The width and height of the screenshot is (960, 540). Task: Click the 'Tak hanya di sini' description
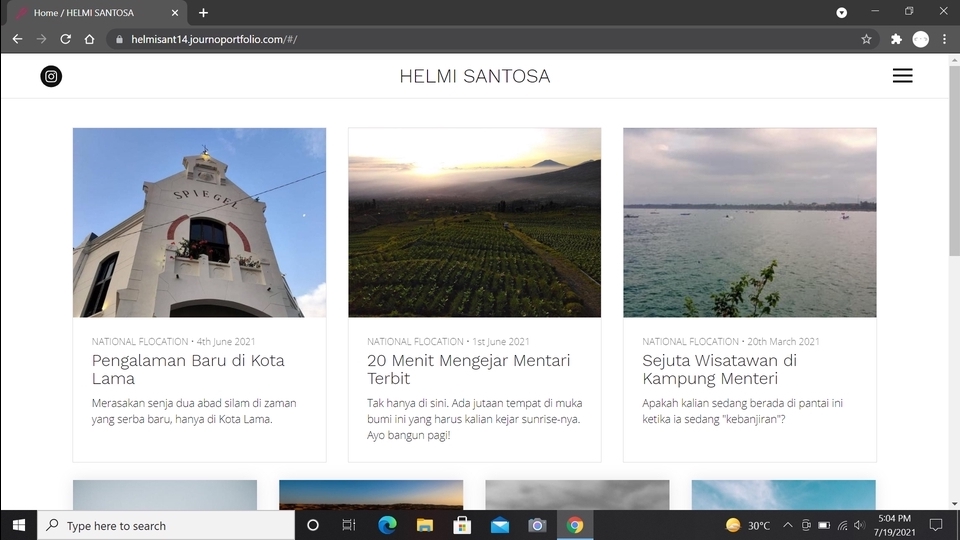pos(474,419)
